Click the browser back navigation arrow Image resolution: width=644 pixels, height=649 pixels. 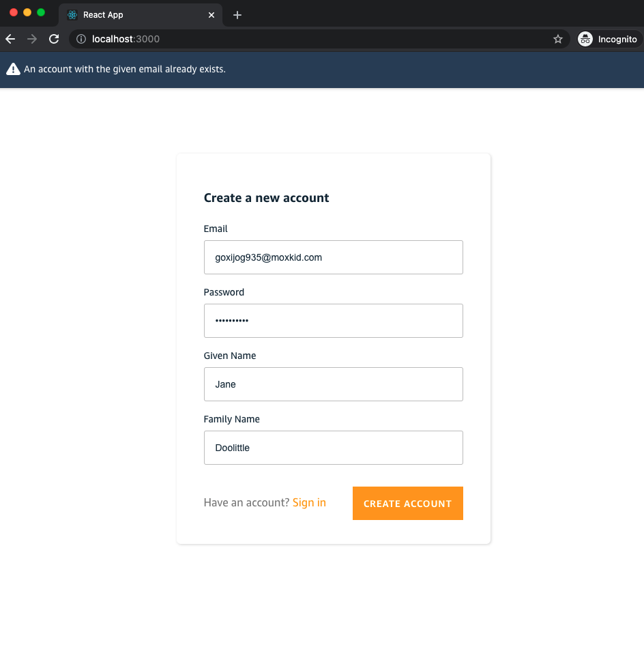coord(10,39)
